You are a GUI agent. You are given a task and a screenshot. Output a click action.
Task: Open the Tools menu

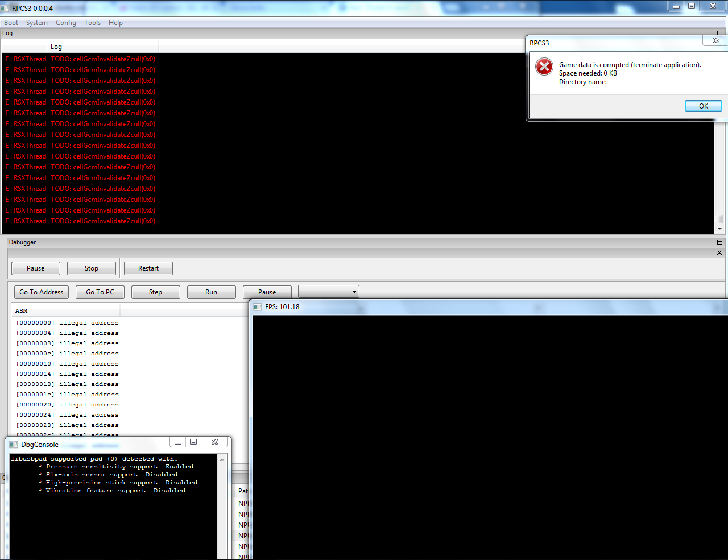click(x=92, y=23)
